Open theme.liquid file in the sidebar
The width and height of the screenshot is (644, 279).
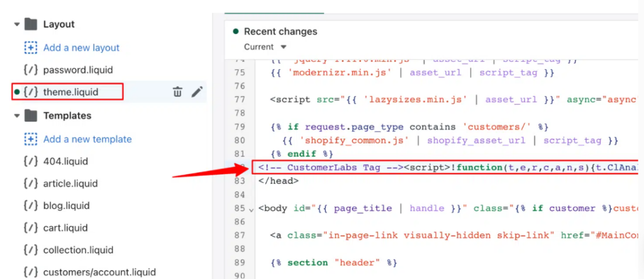70,93
